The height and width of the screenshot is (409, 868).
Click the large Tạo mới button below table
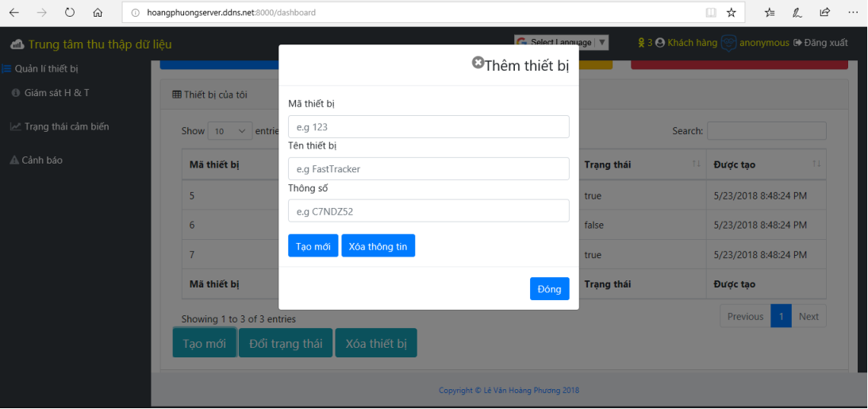204,343
